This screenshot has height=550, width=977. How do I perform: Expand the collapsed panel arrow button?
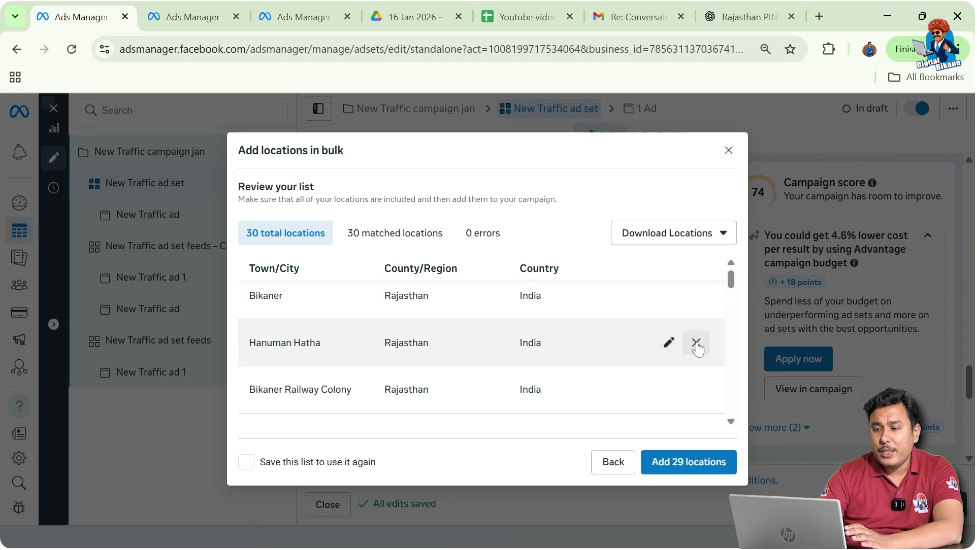[54, 325]
